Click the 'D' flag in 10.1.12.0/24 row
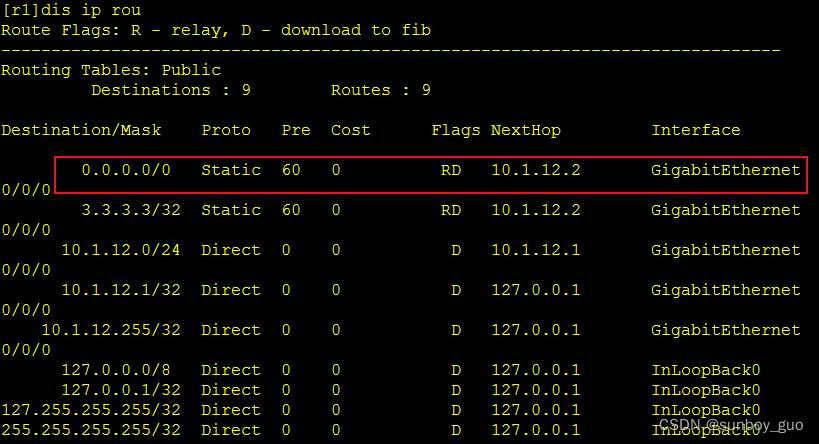 tap(456, 250)
